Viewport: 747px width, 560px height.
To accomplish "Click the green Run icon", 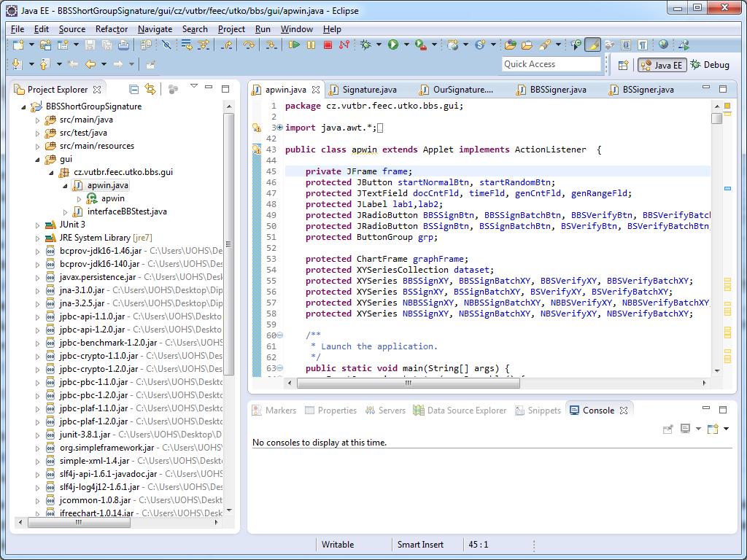I will click(x=393, y=45).
